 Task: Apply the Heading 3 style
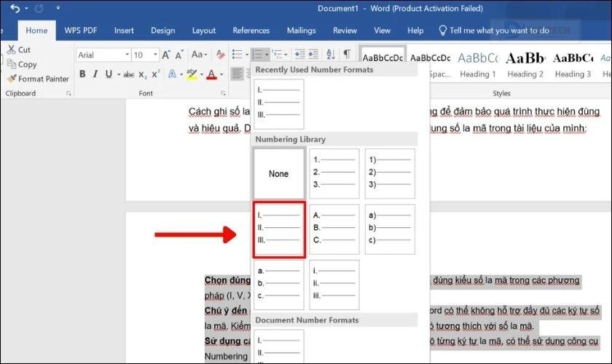[x=573, y=65]
